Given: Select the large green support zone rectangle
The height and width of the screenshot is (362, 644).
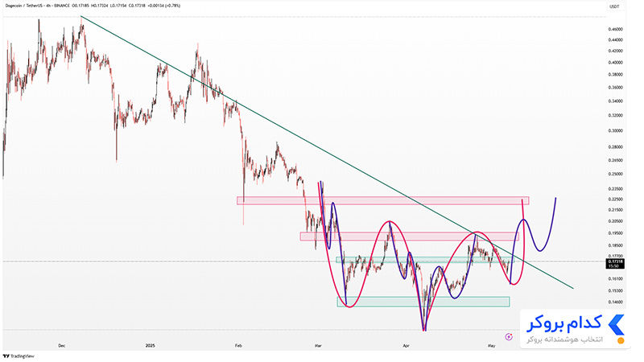Looking at the screenshot, I should pyautogui.click(x=423, y=302).
